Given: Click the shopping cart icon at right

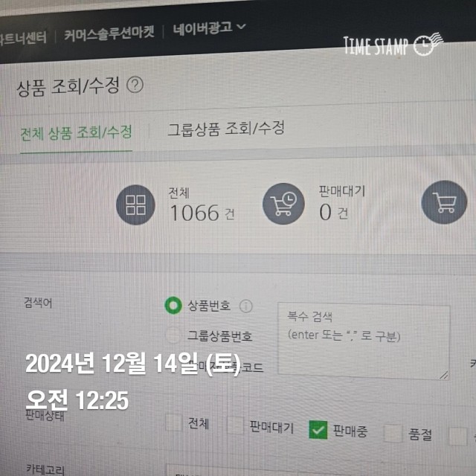Looking at the screenshot, I should click(x=444, y=202).
